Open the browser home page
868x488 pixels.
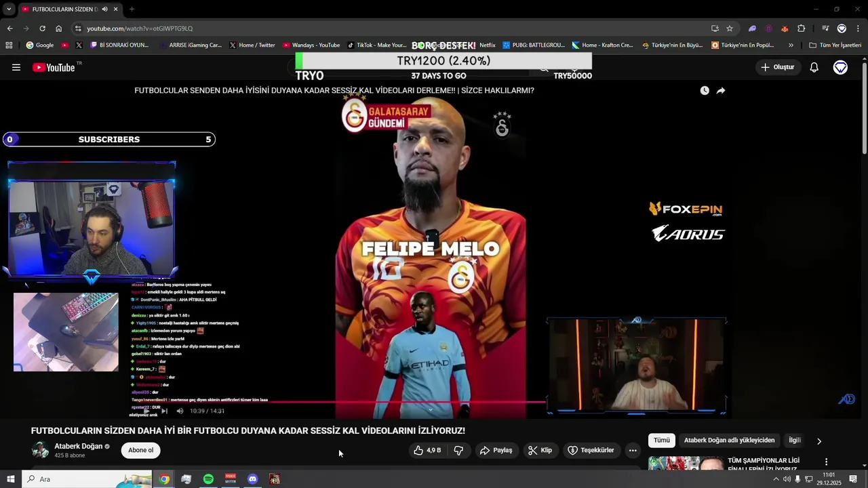click(x=58, y=28)
